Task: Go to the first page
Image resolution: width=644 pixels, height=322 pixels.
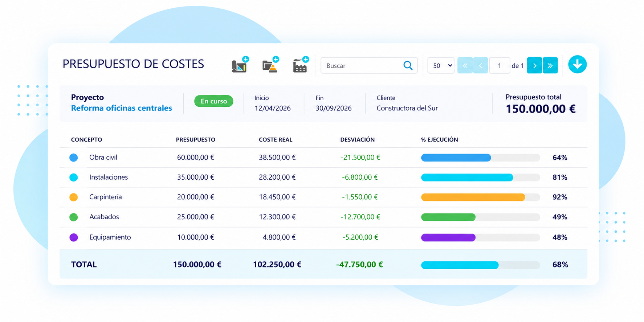Action: click(465, 66)
